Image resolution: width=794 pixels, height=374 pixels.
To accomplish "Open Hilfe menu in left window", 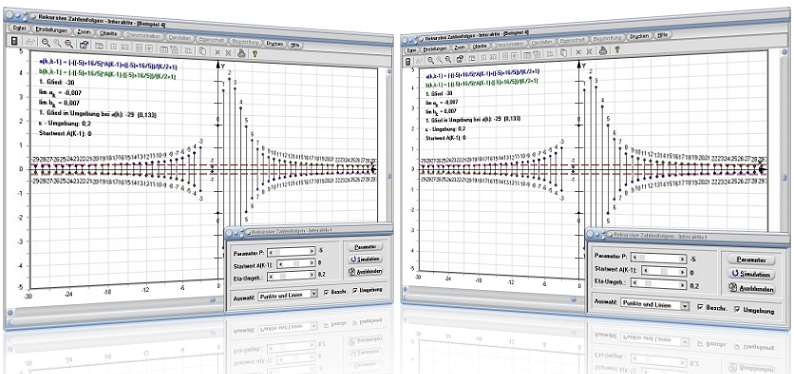I will pyautogui.click(x=296, y=45).
